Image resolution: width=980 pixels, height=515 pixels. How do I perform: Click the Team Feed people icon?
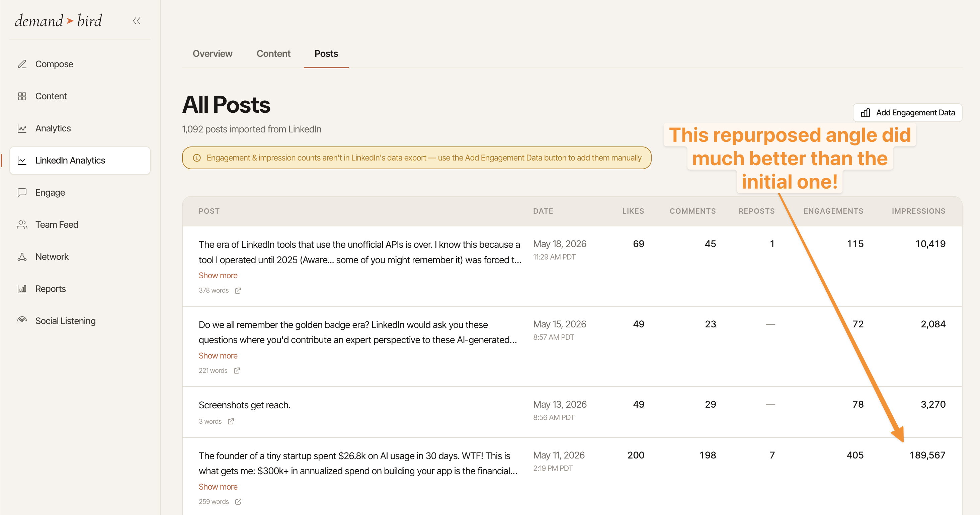[x=22, y=225]
